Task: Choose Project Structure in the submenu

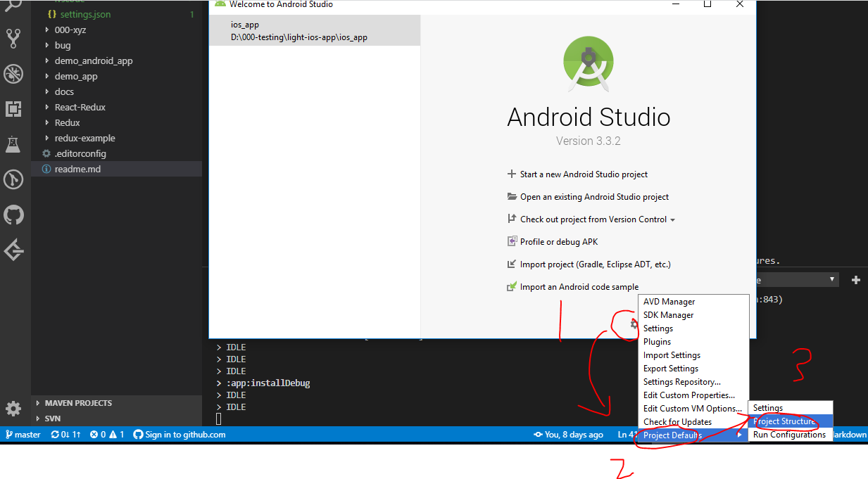Action: pos(791,421)
